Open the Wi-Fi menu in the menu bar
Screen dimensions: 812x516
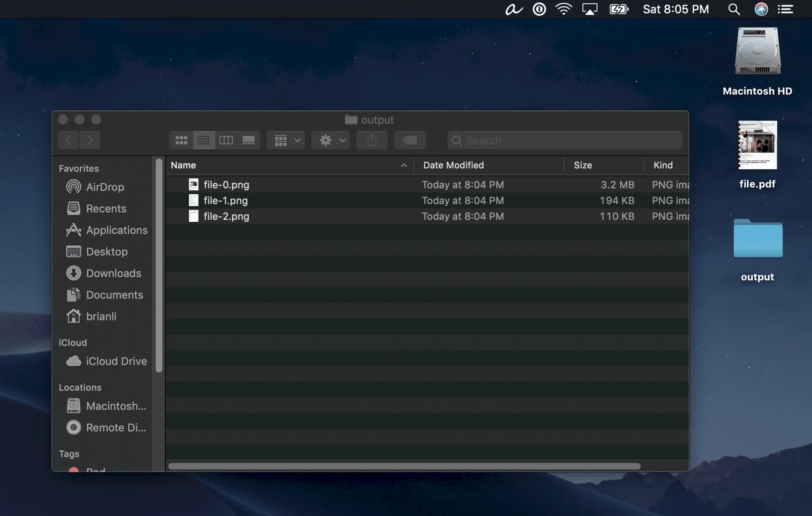[564, 9]
